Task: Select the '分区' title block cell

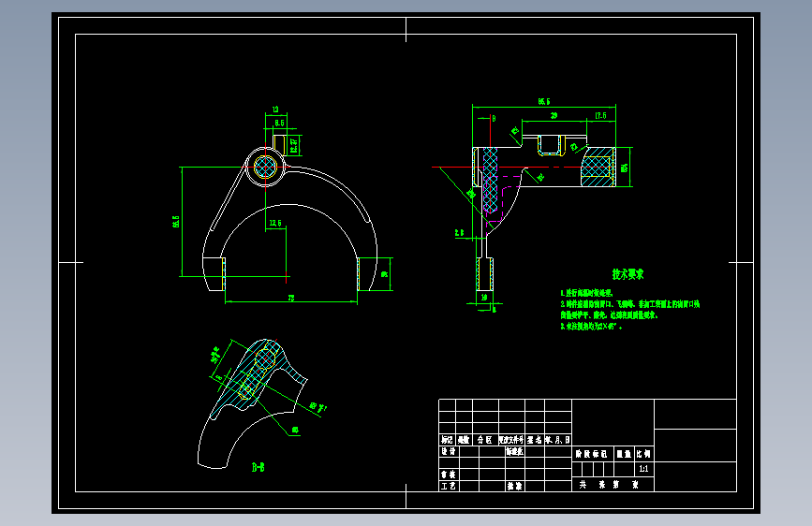Action: [x=485, y=440]
